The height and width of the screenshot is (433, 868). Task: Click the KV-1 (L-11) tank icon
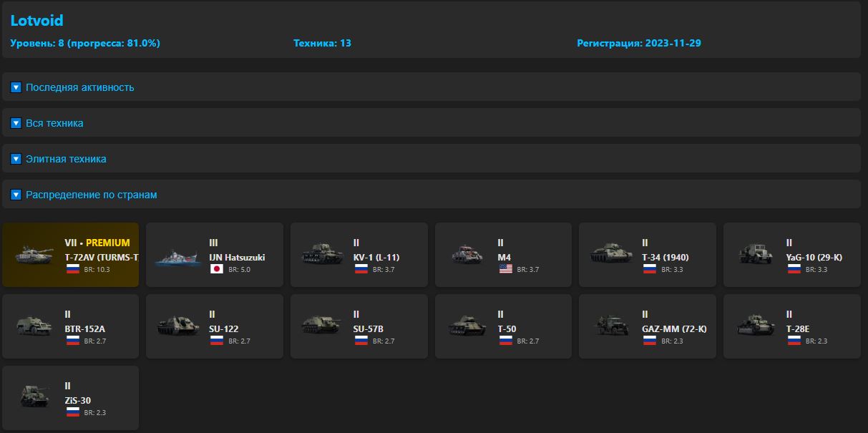point(323,254)
